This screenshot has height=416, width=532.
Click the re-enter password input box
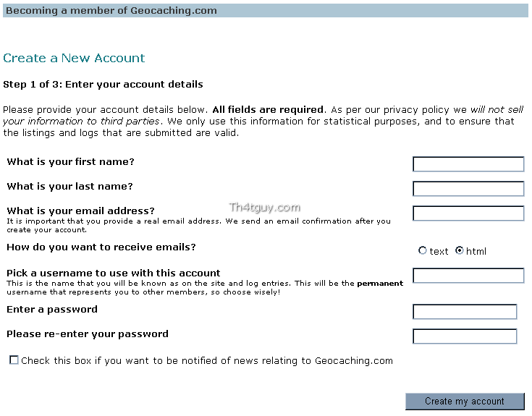465,336
